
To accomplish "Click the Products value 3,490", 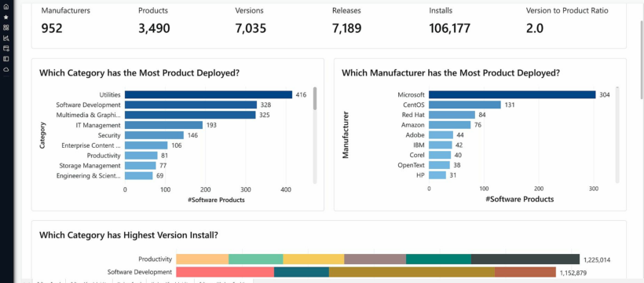I will 154,28.
